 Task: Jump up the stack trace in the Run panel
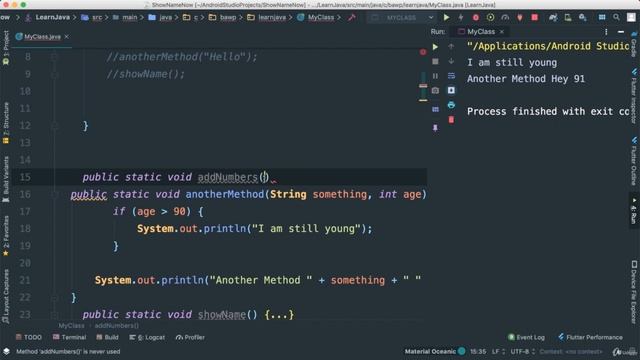(451, 47)
